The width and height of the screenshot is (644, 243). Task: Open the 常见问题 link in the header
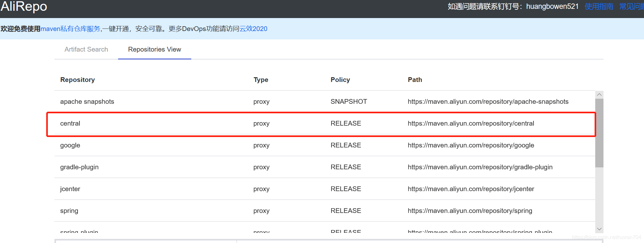click(x=632, y=6)
